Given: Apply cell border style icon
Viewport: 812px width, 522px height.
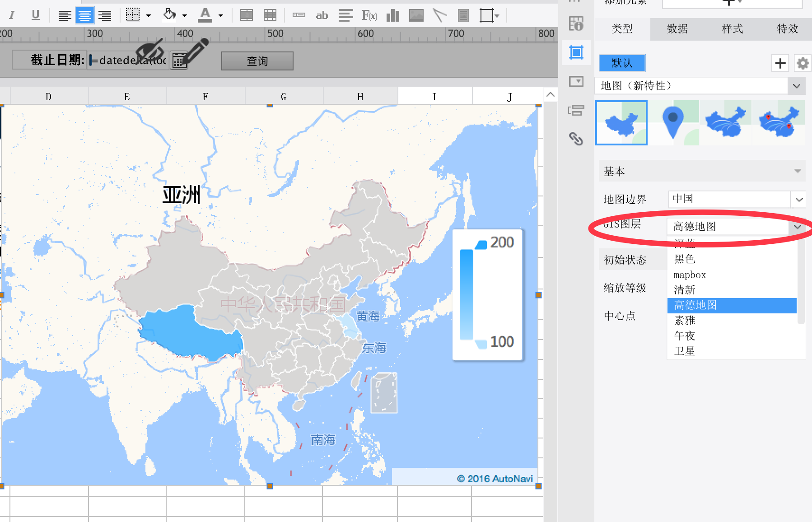Looking at the screenshot, I should [133, 15].
